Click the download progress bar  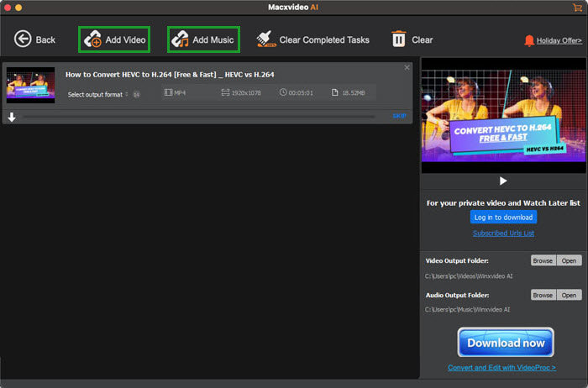click(x=199, y=117)
